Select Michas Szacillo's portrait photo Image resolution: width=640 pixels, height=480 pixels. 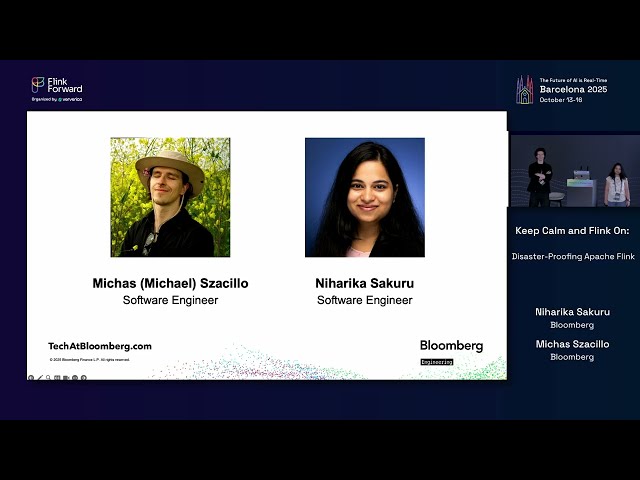pos(170,197)
